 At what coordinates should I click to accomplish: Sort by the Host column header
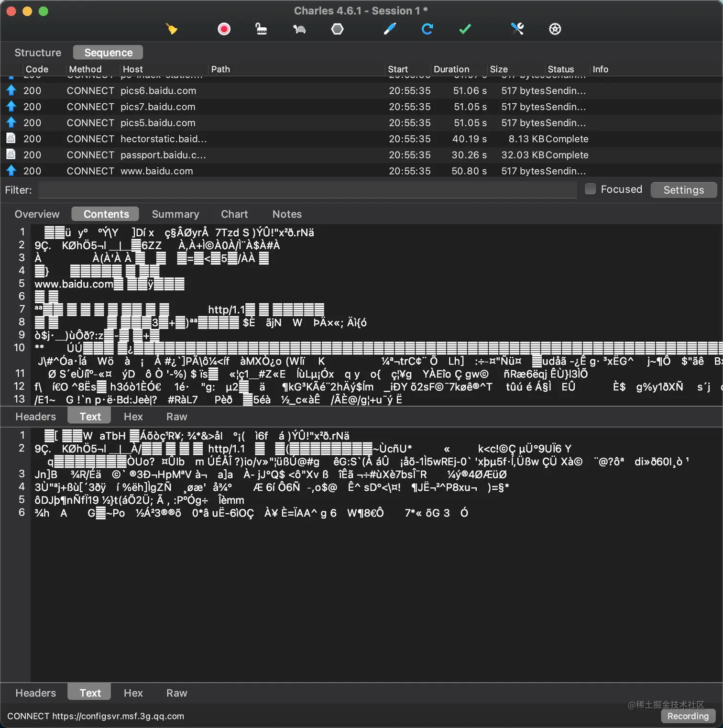(133, 69)
